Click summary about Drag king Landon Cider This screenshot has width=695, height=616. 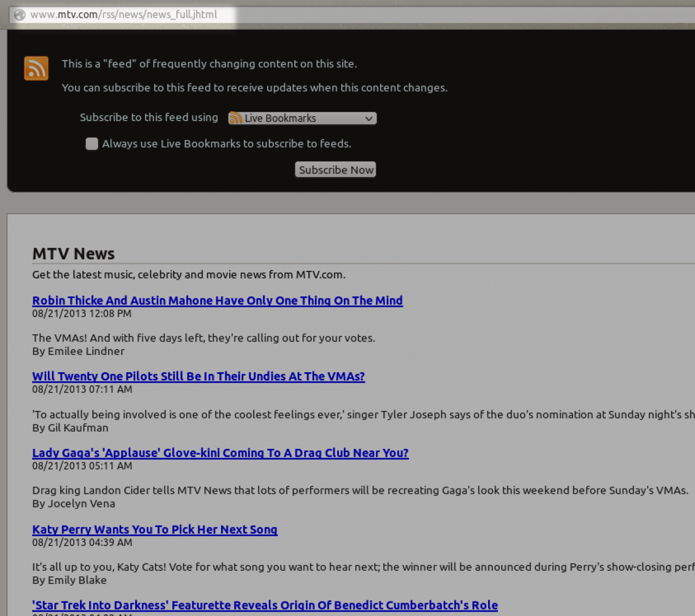point(360,491)
